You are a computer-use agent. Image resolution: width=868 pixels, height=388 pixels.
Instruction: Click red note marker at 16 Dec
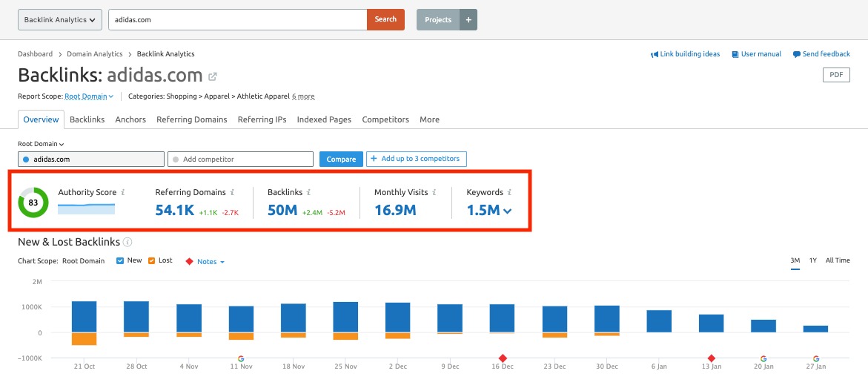(x=503, y=358)
